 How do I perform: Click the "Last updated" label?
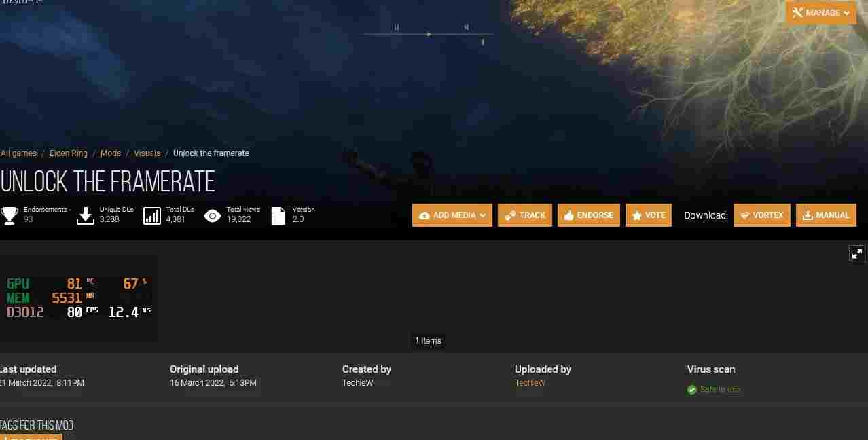[x=28, y=369]
